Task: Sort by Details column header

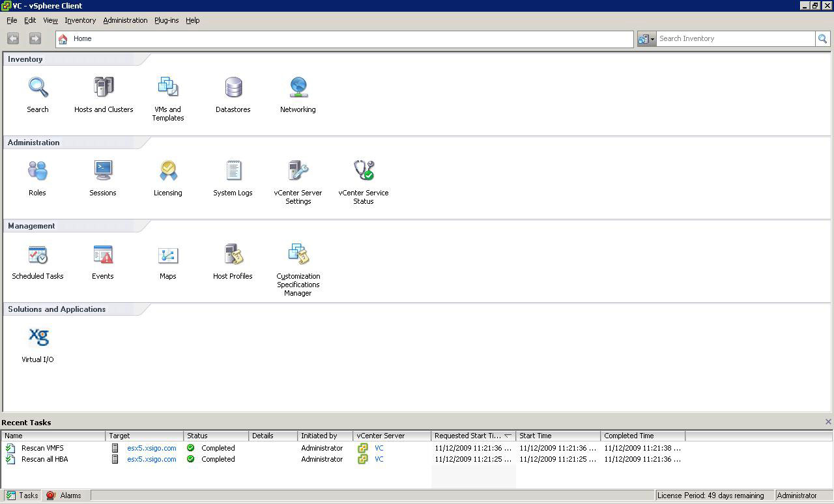Action: coord(273,436)
